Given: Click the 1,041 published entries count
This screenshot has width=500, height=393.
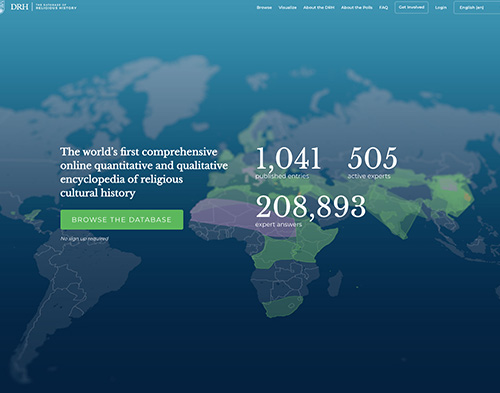Looking at the screenshot, I should [x=288, y=163].
